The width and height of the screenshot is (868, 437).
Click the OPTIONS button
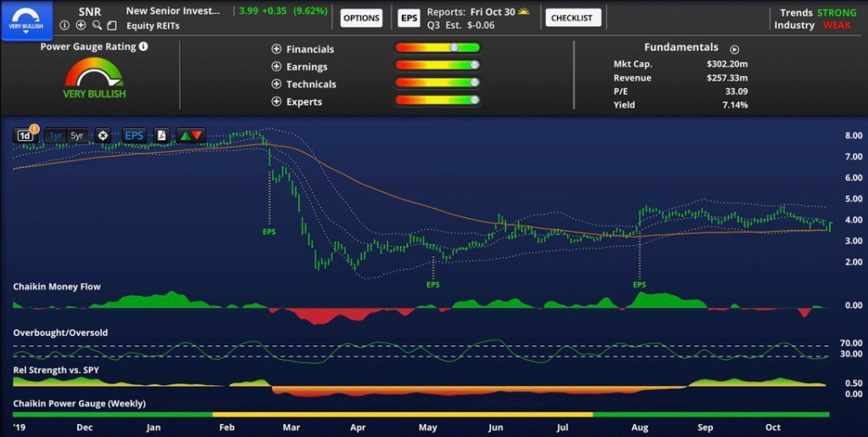click(361, 18)
